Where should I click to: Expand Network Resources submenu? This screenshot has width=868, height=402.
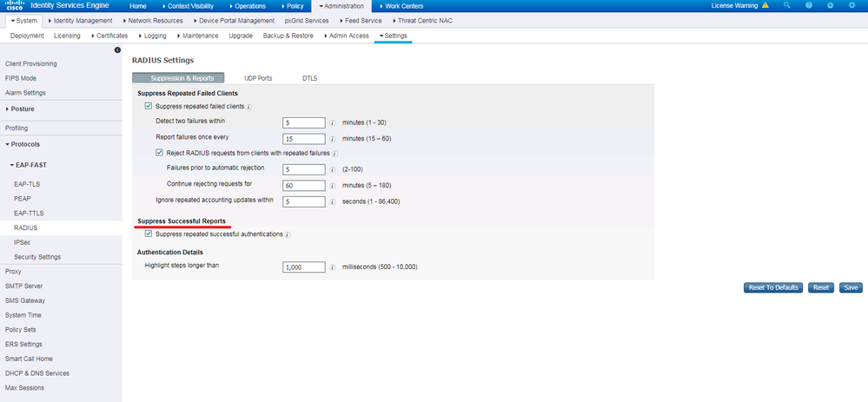click(x=152, y=21)
